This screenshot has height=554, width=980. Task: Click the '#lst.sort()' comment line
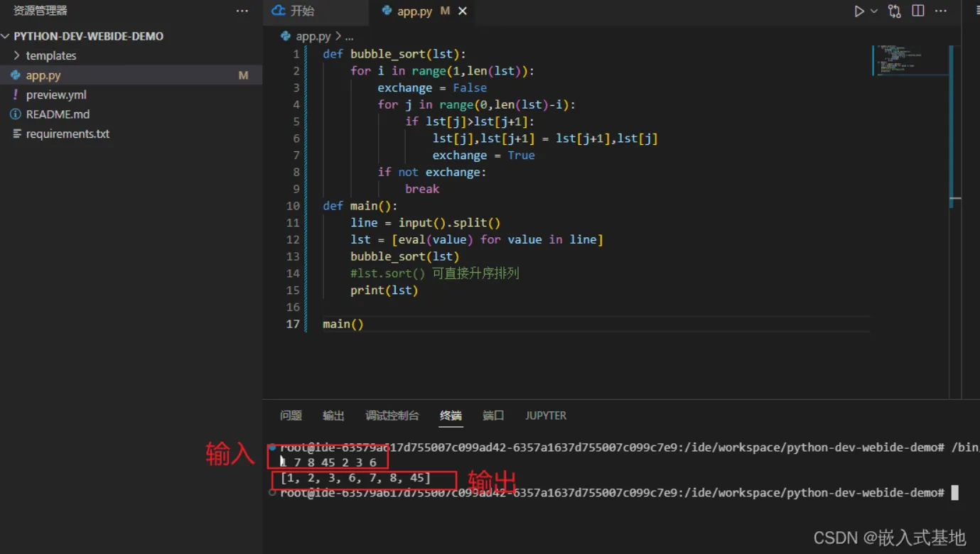tap(435, 273)
